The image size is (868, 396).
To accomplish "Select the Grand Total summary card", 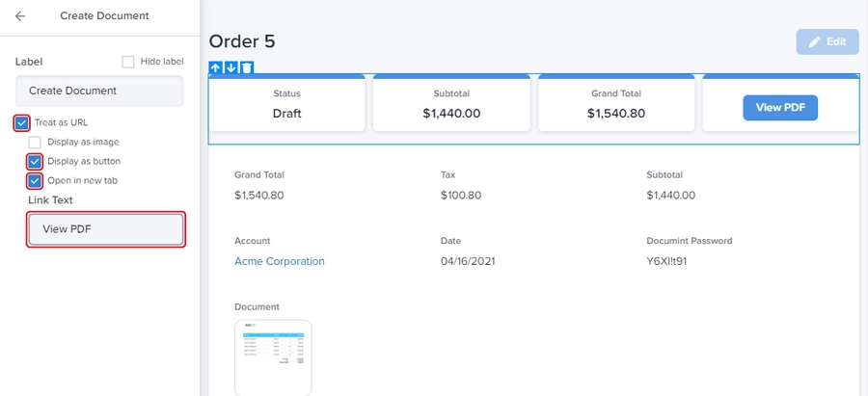I will coord(617,104).
